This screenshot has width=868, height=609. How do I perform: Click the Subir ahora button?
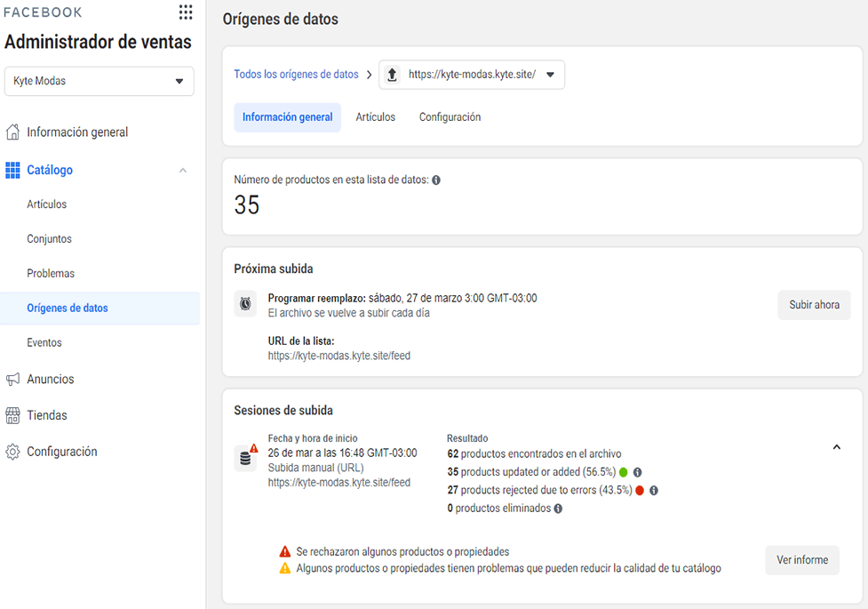814,305
